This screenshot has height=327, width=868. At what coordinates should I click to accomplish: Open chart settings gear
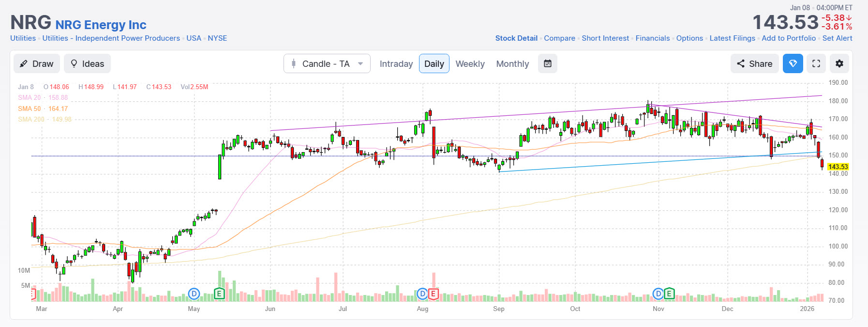[839, 64]
